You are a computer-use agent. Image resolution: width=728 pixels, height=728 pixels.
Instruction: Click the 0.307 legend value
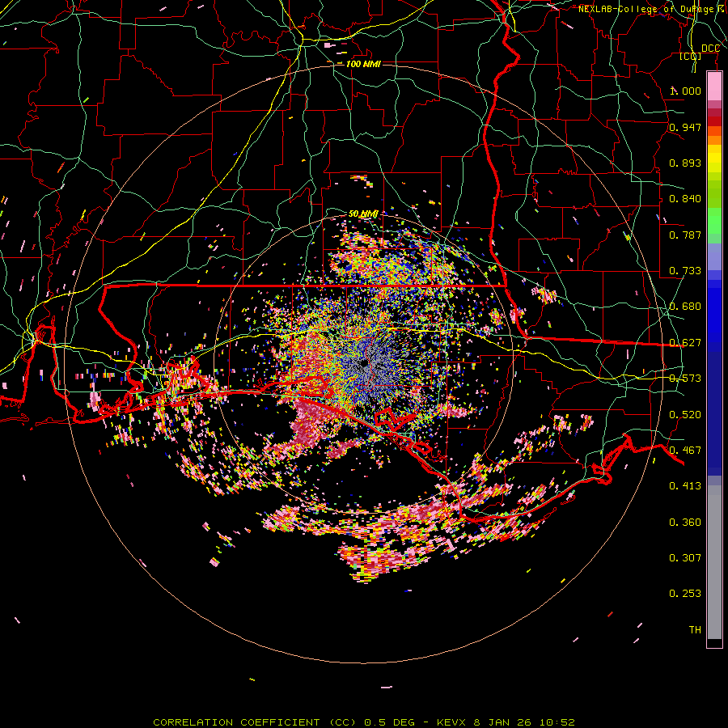click(685, 558)
